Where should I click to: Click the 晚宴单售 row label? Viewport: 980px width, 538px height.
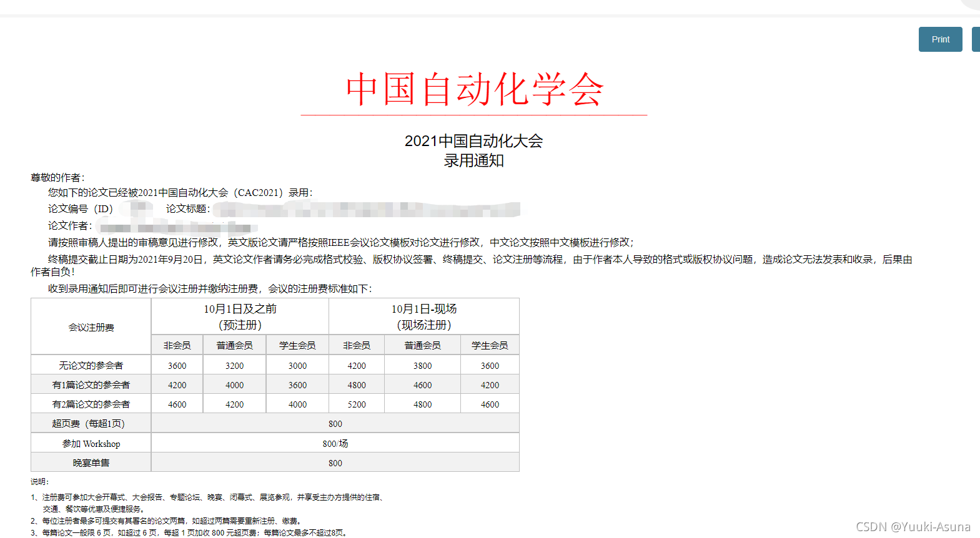tap(91, 462)
